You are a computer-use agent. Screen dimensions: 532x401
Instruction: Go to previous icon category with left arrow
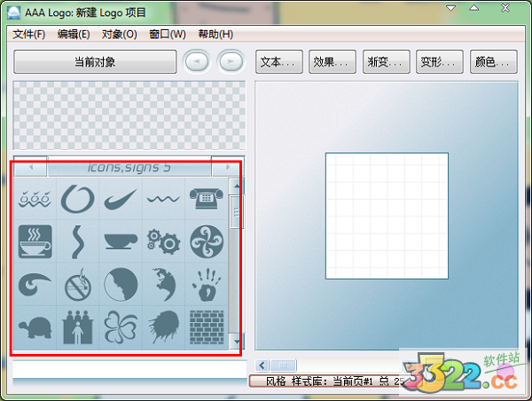[x=31, y=167]
